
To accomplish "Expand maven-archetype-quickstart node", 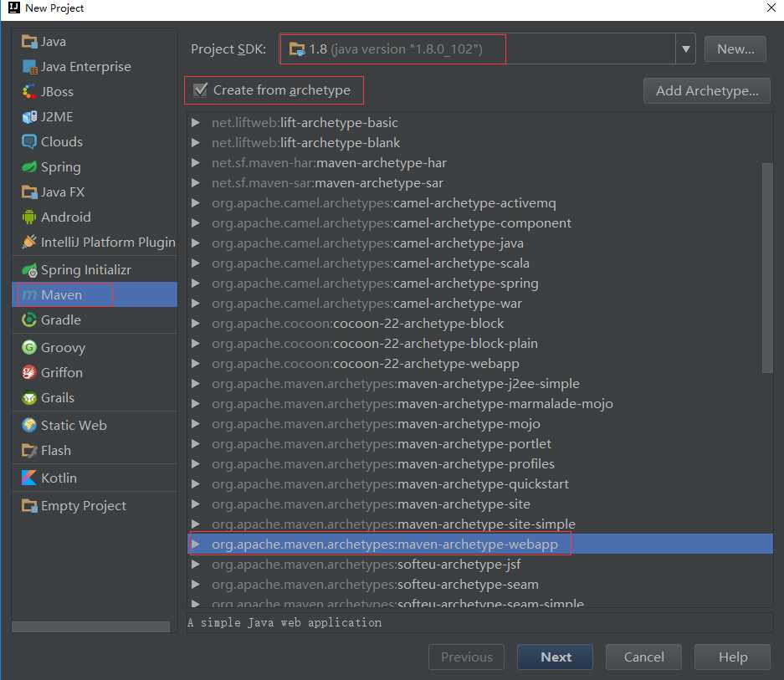I will (x=196, y=483).
